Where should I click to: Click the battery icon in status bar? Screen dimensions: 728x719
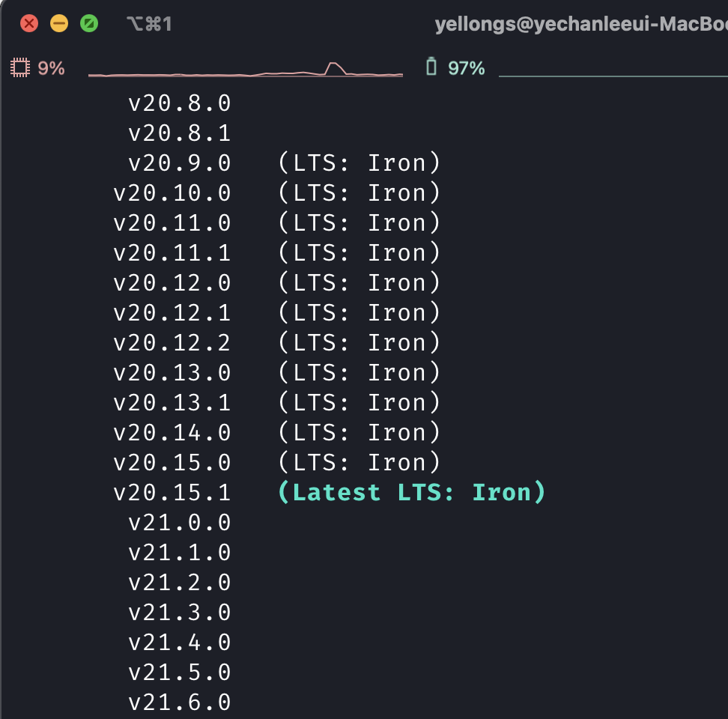click(431, 67)
